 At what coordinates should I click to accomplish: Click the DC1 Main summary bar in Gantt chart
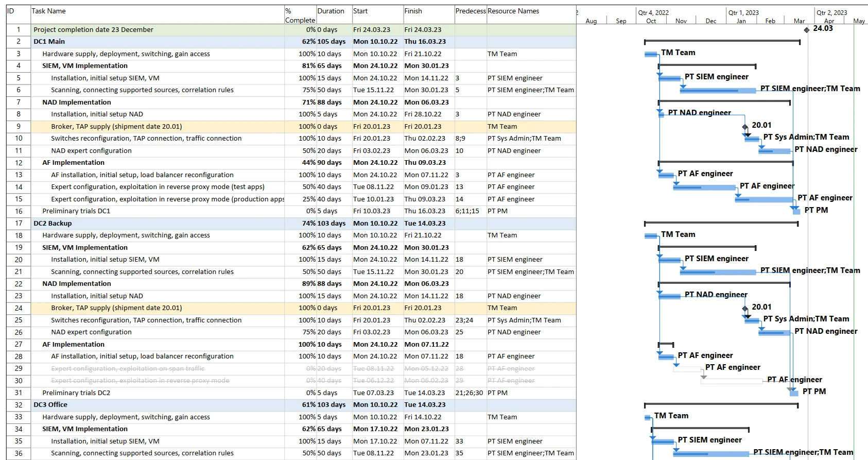tap(722, 42)
